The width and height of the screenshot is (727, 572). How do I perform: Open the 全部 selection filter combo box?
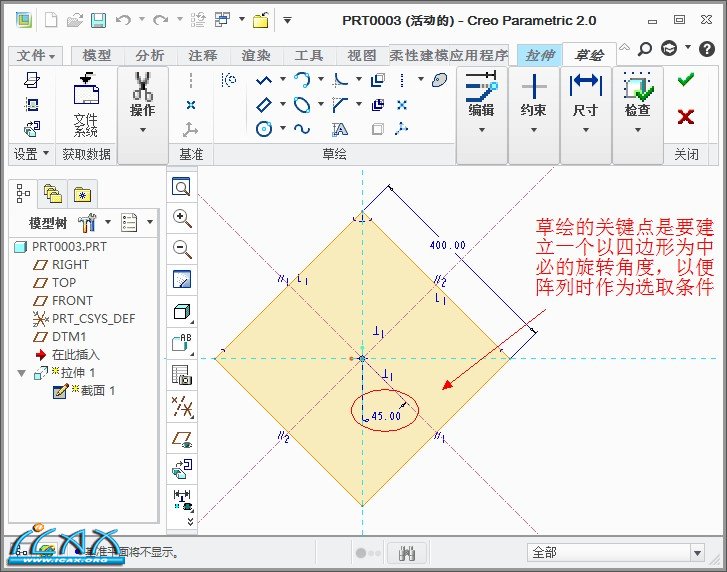tap(616, 552)
